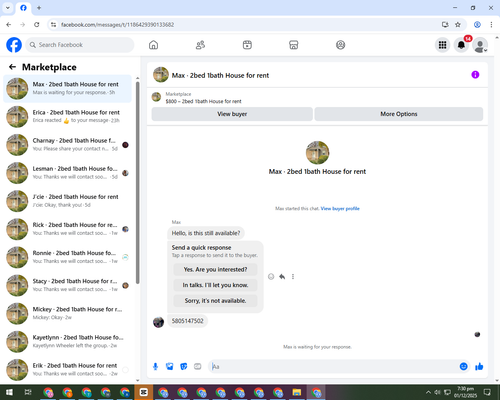Viewport: 500px width, 400px height.
Task: Send quick reply 'Sorry, it's not available.'
Action: pos(215,301)
